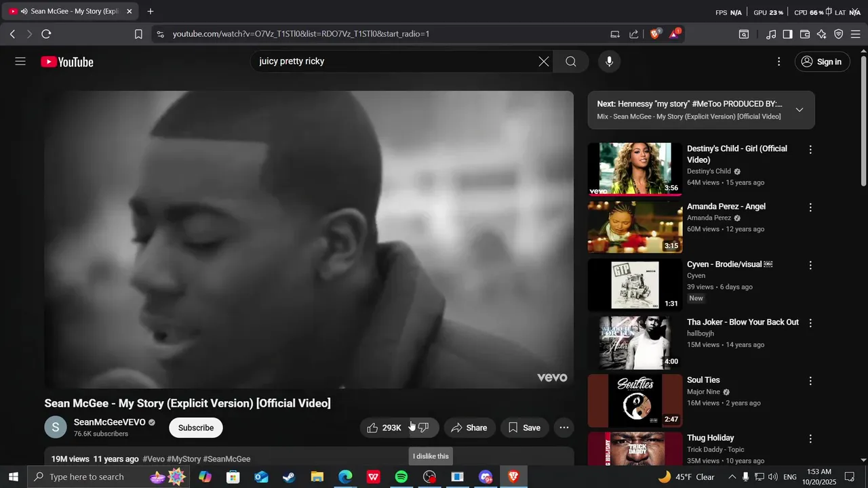Screen dimensions: 868x488
Task: Open options for Cyven Brodie/visual video
Action: pyautogui.click(x=810, y=266)
